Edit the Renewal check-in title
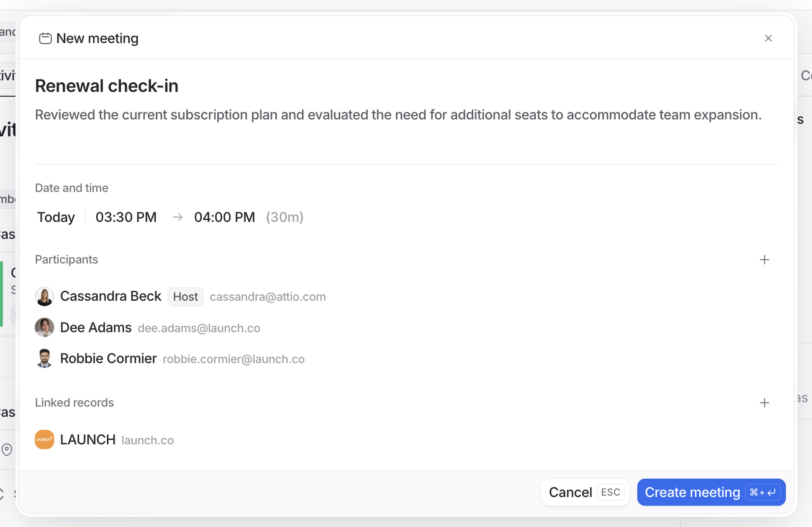 pyautogui.click(x=106, y=86)
